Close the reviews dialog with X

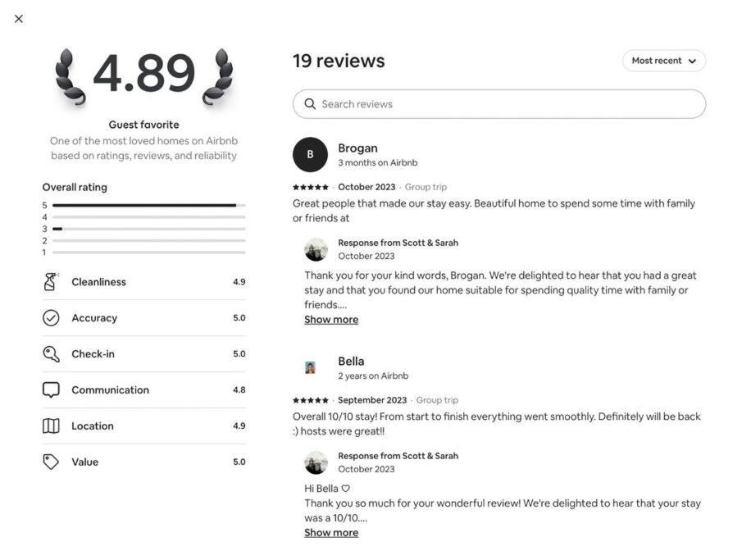19,19
